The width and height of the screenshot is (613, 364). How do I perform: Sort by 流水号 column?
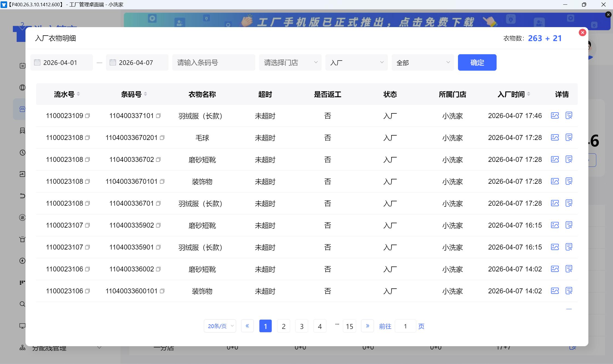78,94
